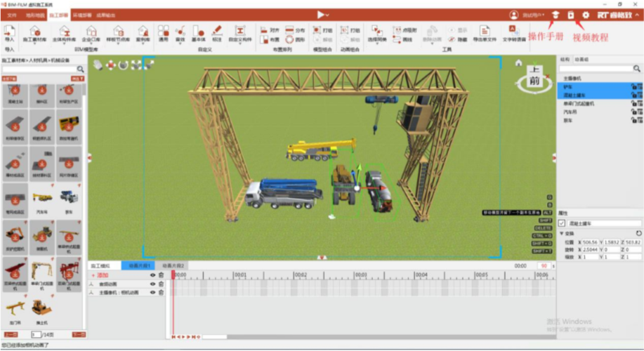This screenshot has height=351, width=644.
Task: Expand the 主体构件库 dropdown
Action: pos(65,40)
